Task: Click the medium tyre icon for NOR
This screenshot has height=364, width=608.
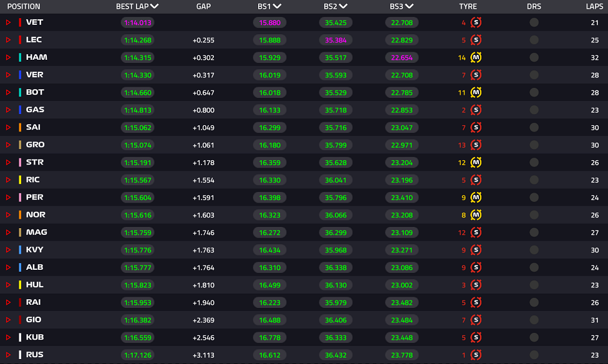Action: click(476, 214)
